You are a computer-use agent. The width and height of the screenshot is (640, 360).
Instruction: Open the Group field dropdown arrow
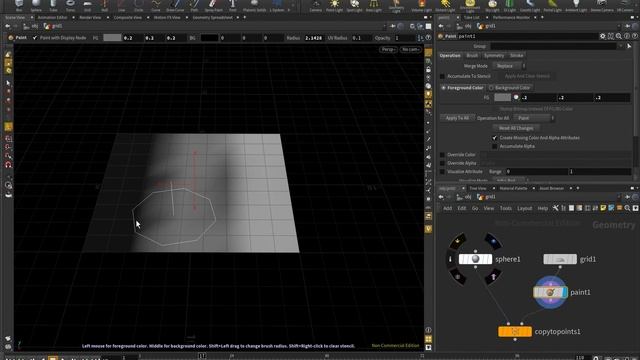621,47
